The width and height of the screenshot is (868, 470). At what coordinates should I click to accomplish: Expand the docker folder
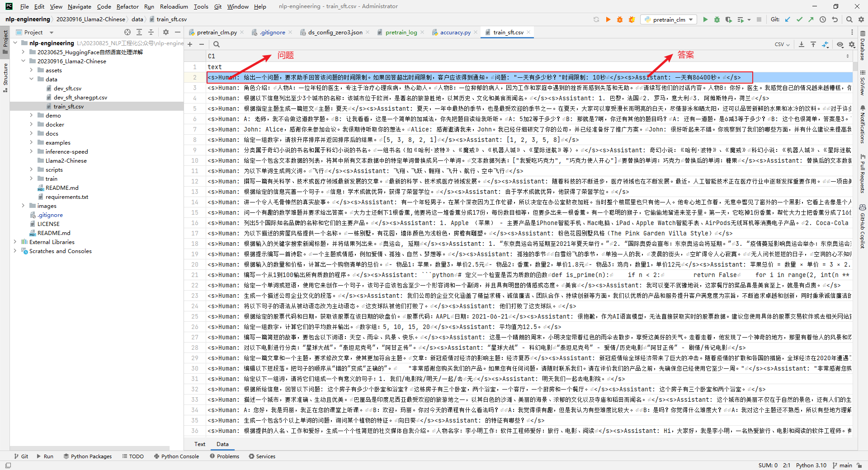[31, 124]
